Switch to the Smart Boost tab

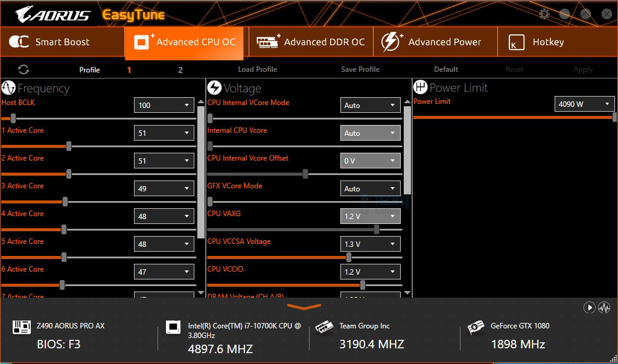62,42
